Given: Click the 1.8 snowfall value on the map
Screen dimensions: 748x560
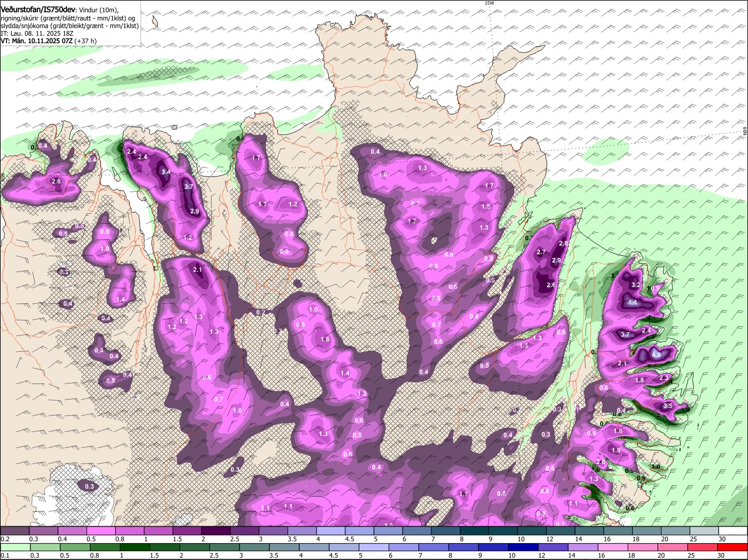Looking at the screenshot, I should 640,380.
